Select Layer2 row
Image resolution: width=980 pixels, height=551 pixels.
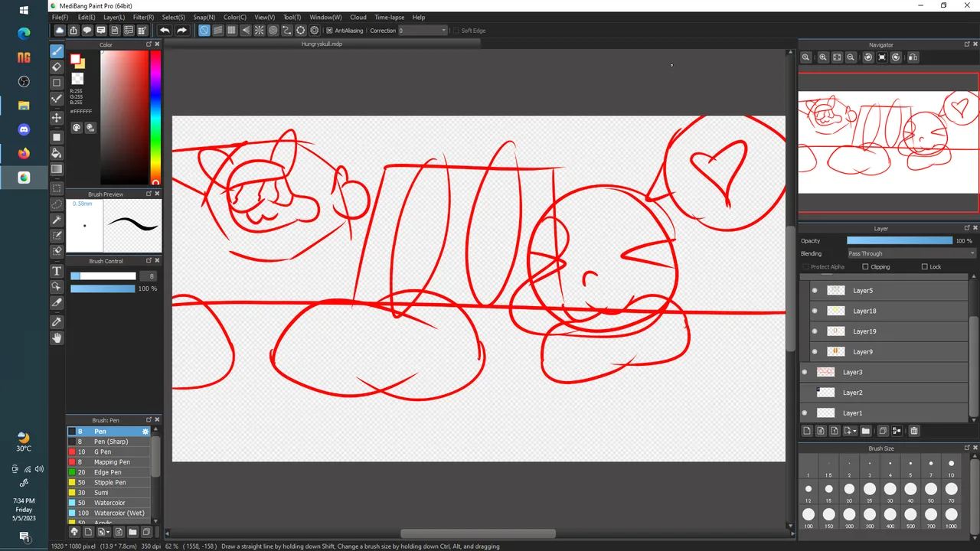pos(884,393)
